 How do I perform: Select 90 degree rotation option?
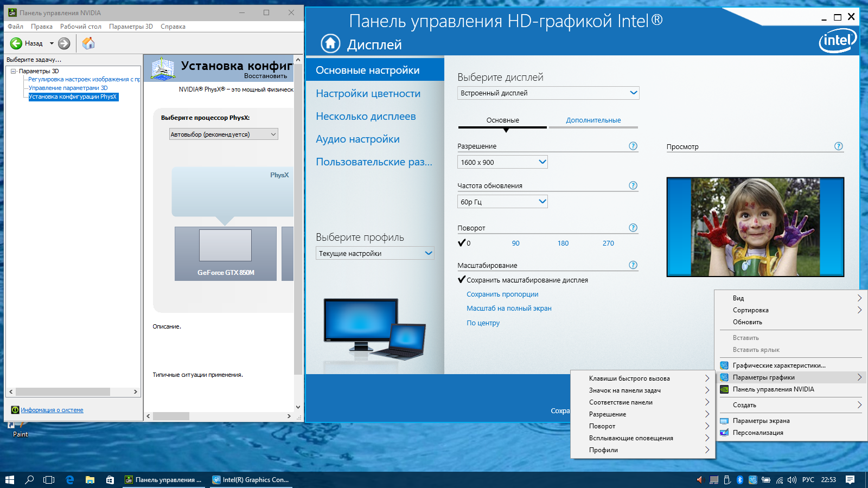pos(516,243)
